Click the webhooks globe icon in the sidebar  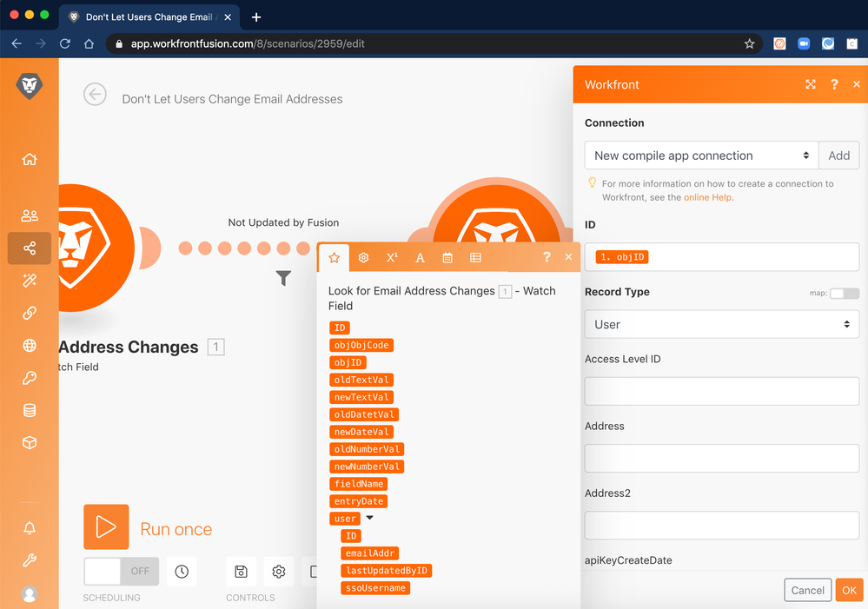tap(30, 346)
